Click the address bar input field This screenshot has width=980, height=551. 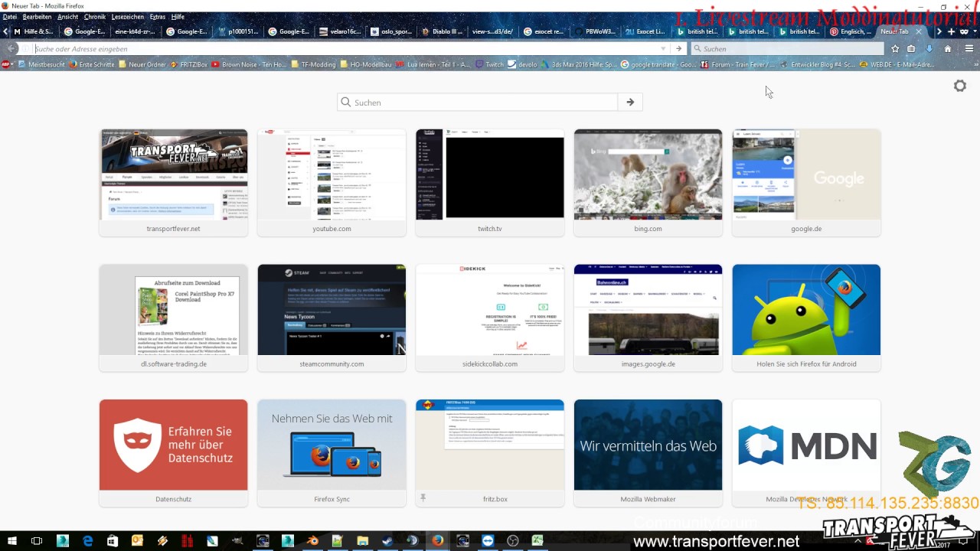tap(345, 48)
